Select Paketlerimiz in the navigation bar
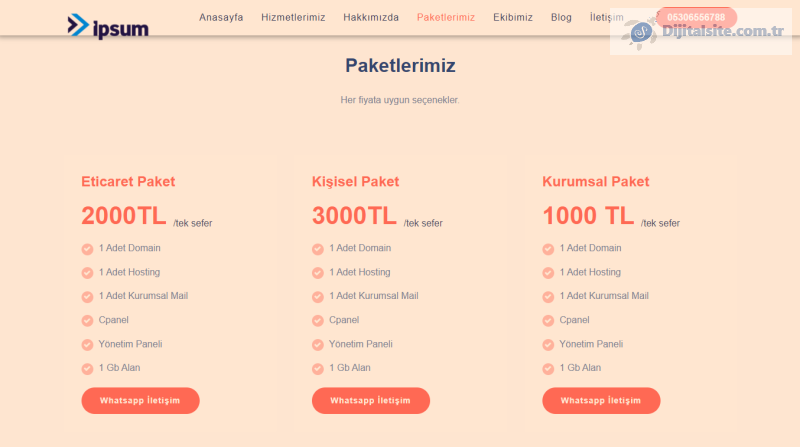This screenshot has height=447, width=800. 446,18
